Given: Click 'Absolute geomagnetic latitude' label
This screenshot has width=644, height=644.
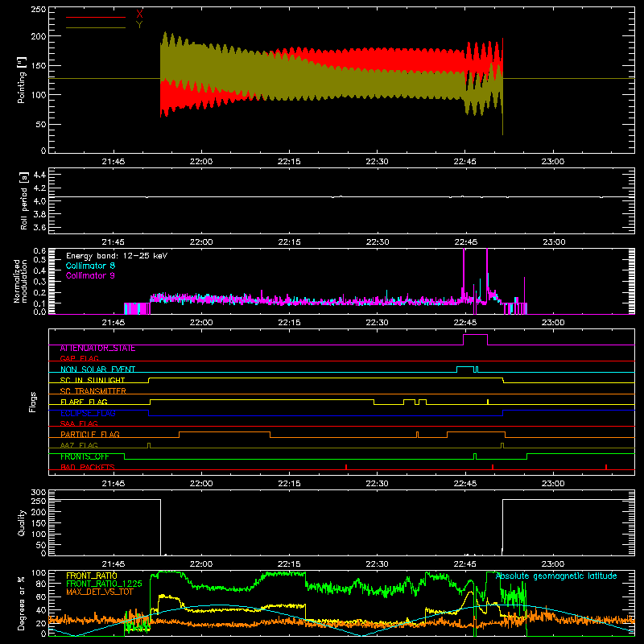Looking at the screenshot, I should pyautogui.click(x=556, y=576).
